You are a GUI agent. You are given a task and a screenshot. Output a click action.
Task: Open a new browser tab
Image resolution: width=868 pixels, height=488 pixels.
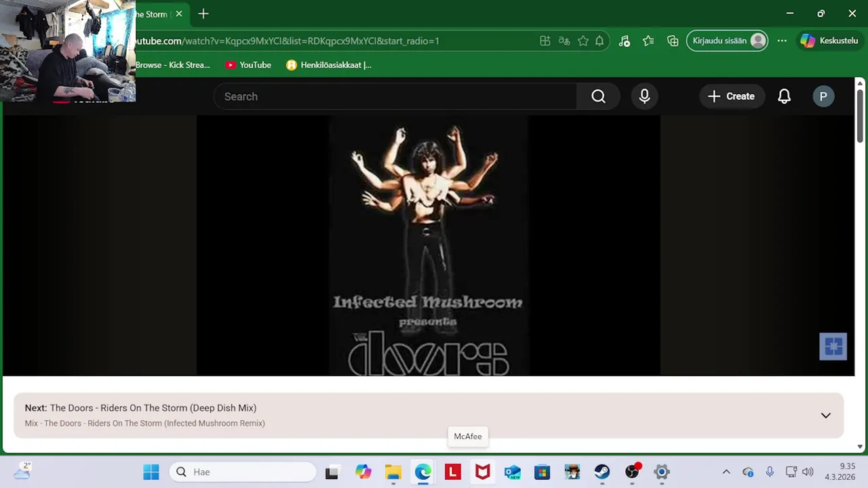(203, 14)
